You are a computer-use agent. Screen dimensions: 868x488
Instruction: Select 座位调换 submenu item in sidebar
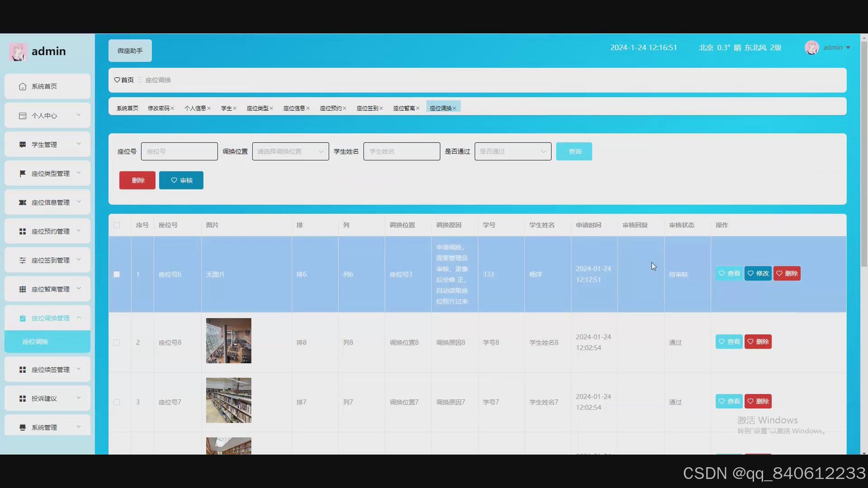[x=35, y=342]
